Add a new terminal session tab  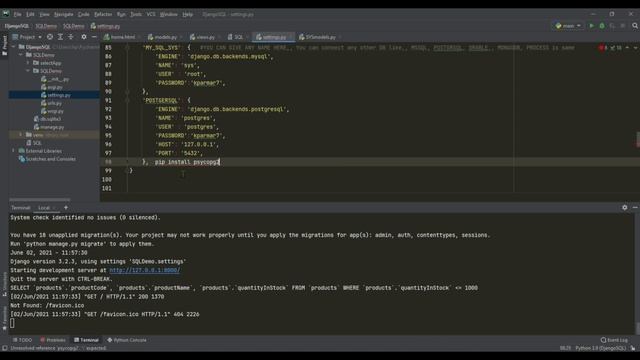pos(66,208)
